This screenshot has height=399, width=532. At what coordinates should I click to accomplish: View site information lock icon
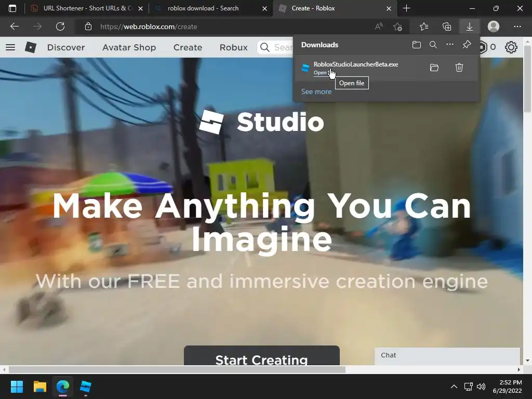(88, 26)
